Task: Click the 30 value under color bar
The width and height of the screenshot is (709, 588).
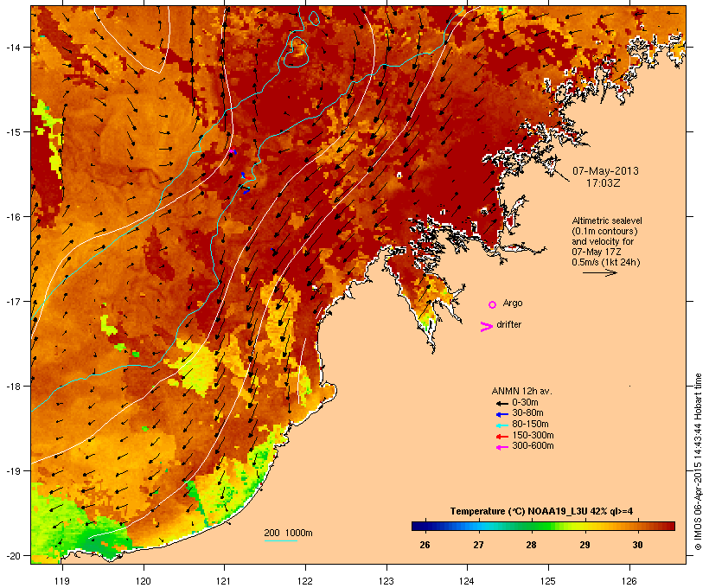Action: click(637, 545)
